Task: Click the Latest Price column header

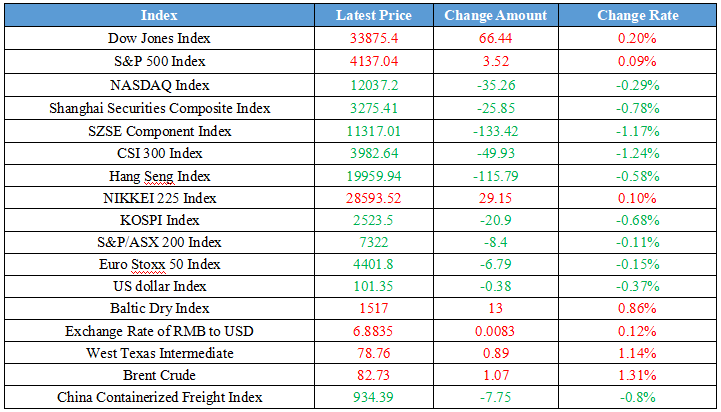Action: (x=375, y=15)
